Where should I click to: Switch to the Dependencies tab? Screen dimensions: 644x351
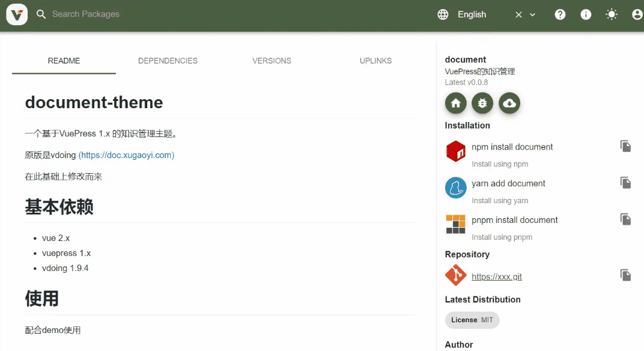coord(168,61)
